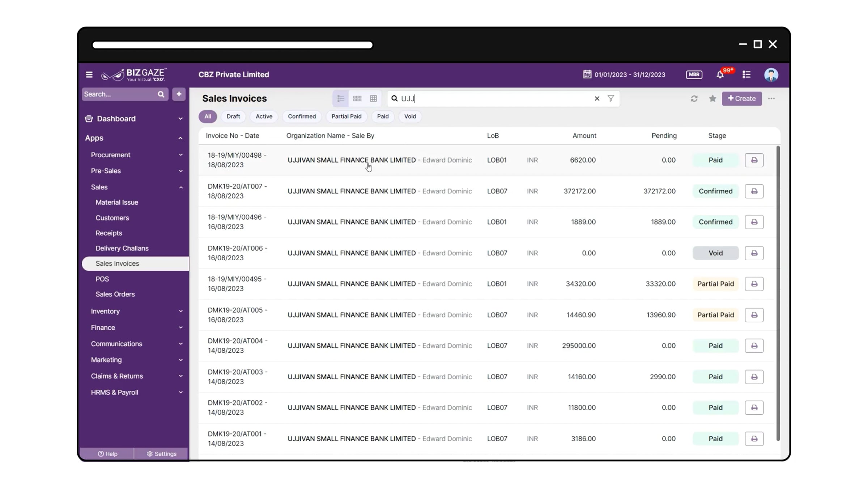This screenshot has width=868, height=488.
Task: Mark page as favorite with star icon
Action: [712, 99]
